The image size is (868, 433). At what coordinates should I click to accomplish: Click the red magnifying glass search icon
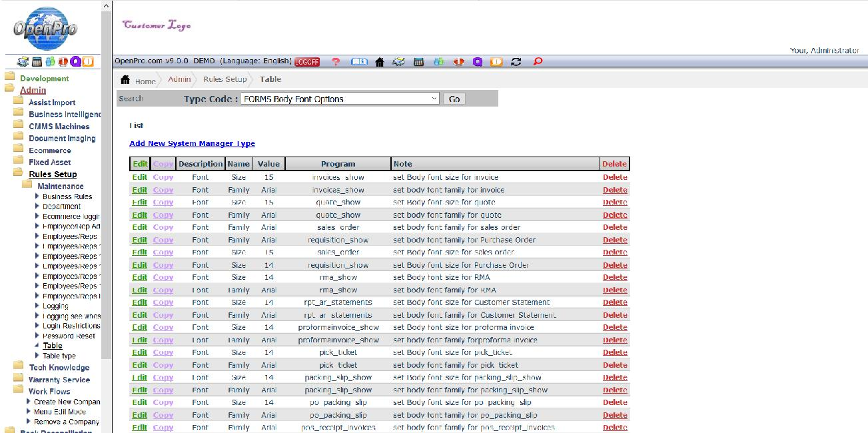538,61
